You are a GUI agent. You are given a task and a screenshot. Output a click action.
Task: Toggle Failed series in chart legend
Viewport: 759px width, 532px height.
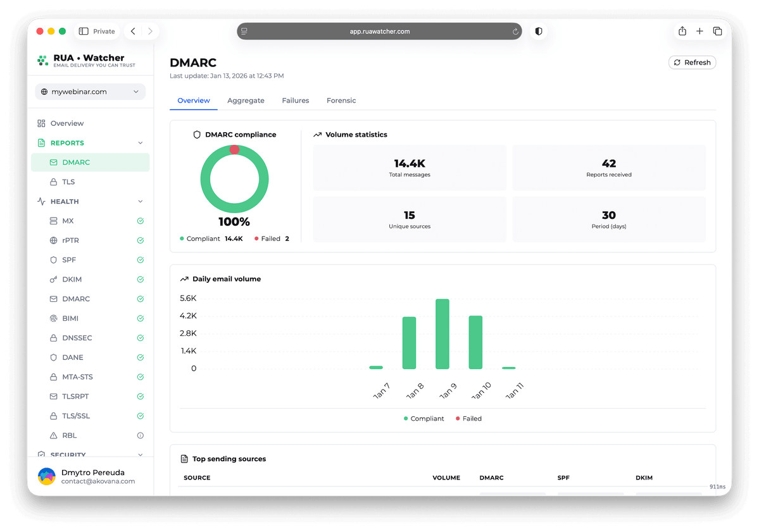468,419
